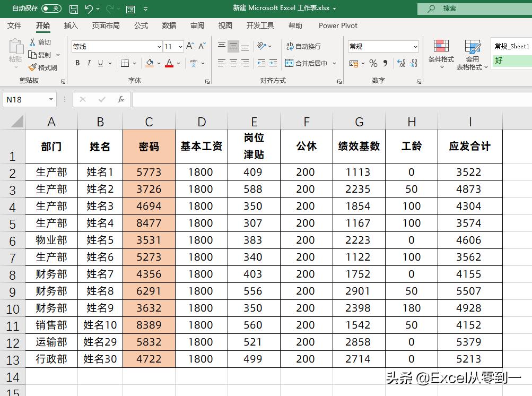
Task: Apply underline formatting to selection
Action: click(x=100, y=63)
